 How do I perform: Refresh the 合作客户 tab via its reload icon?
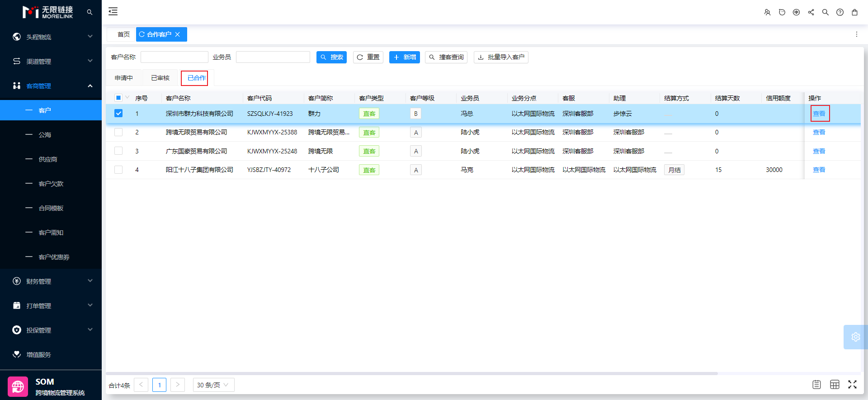[142, 34]
